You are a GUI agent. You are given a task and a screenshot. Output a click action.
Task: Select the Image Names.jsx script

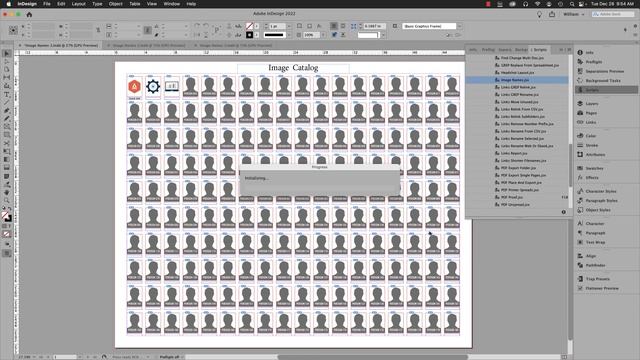coord(517,80)
